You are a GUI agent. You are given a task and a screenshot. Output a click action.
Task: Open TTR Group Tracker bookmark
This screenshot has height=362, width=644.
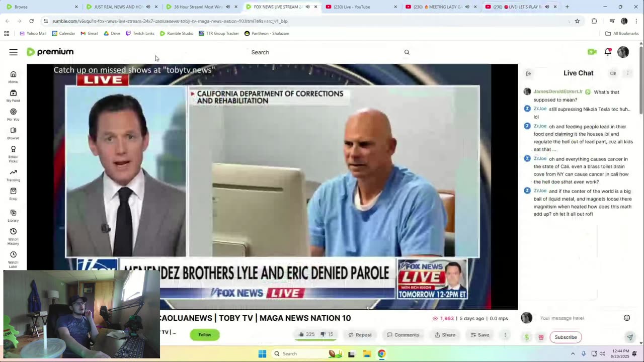pyautogui.click(x=219, y=34)
